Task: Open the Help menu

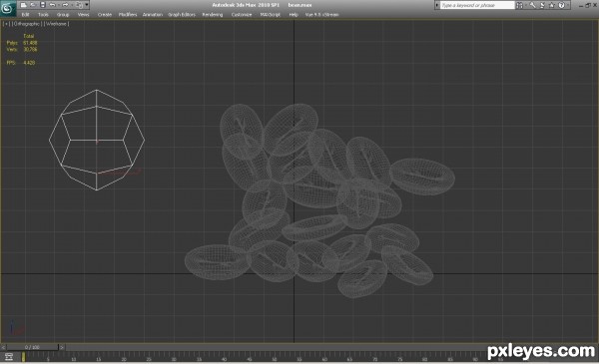Action: click(x=294, y=15)
